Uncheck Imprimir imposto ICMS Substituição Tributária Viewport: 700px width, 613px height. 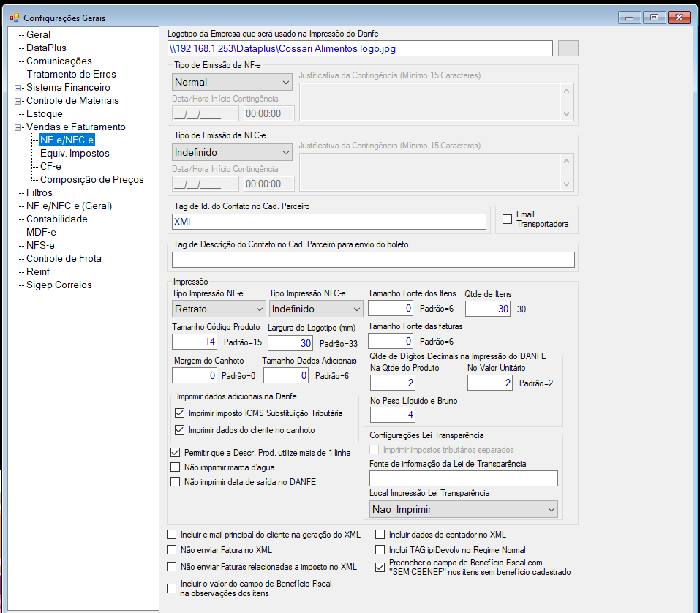point(179,413)
